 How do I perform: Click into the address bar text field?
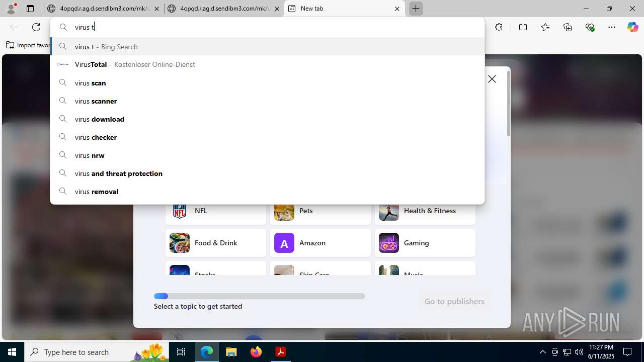point(268,27)
